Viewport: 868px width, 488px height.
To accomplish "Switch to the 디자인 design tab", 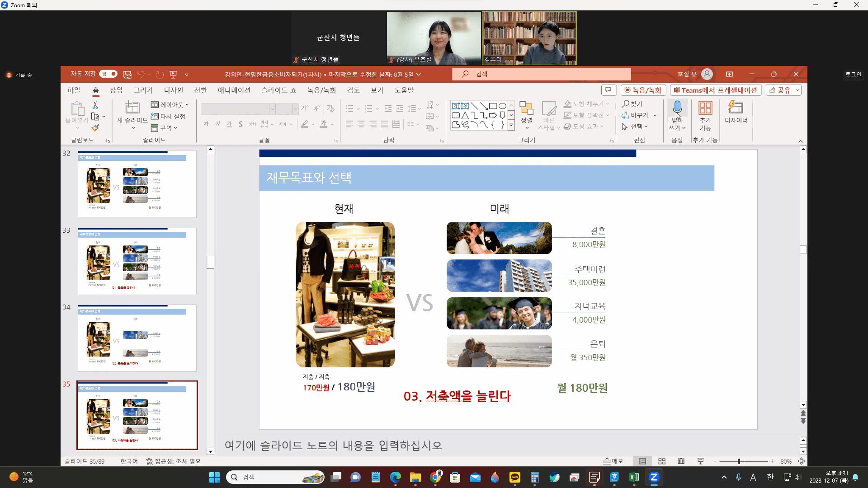I will coord(174,90).
